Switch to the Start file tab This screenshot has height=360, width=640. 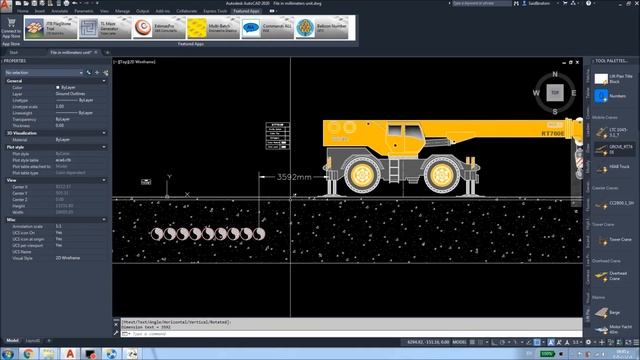point(14,52)
